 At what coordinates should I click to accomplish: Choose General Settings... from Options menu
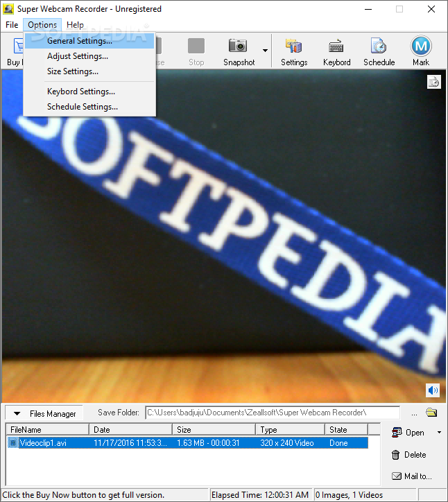pos(89,41)
